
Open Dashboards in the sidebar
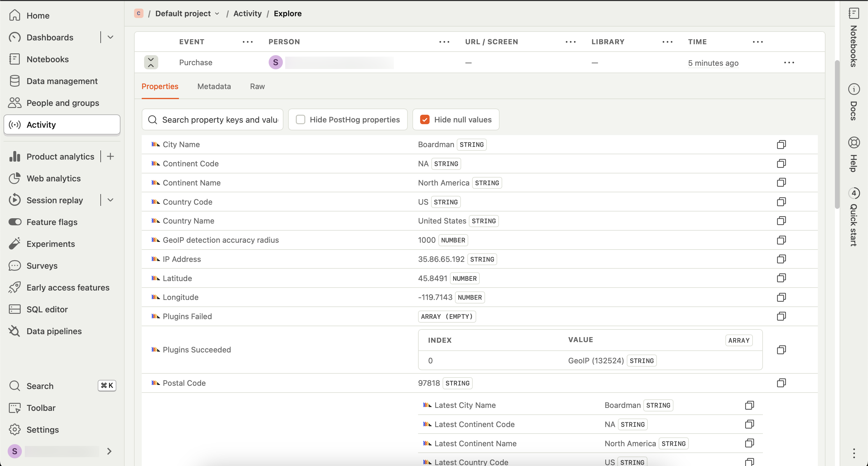50,37
